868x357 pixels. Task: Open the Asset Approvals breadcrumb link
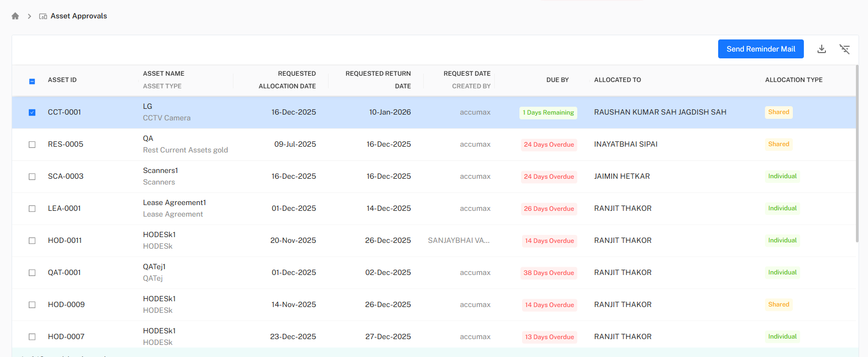click(x=79, y=16)
